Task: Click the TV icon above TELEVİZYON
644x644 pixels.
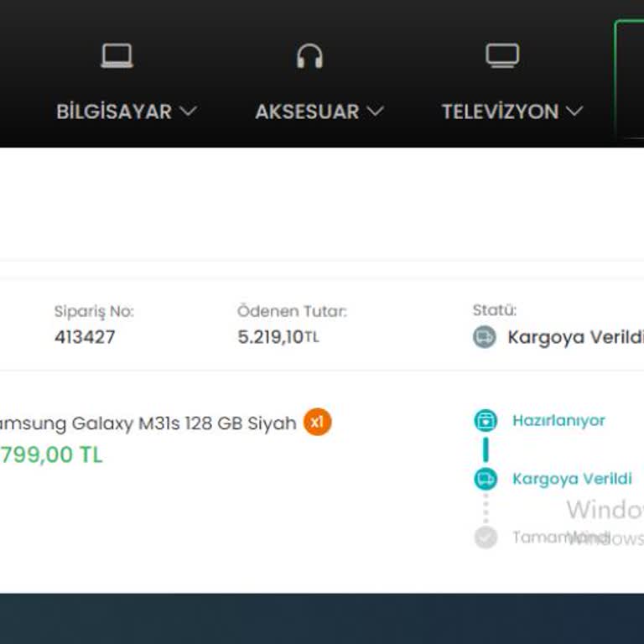Action: point(502,55)
